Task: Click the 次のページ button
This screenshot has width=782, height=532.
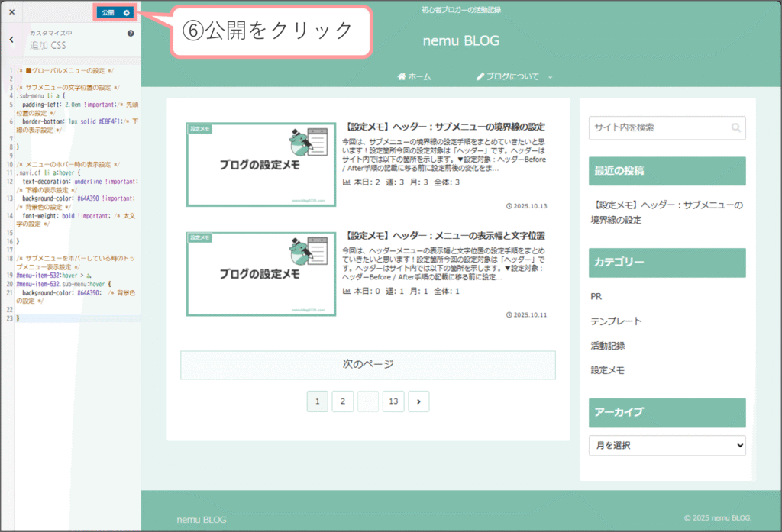Action: [368, 365]
